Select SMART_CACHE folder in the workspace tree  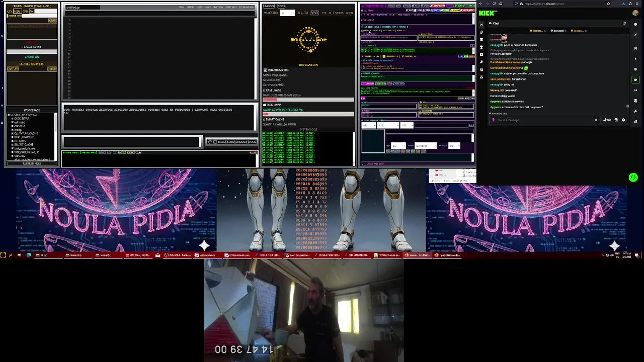24,145
